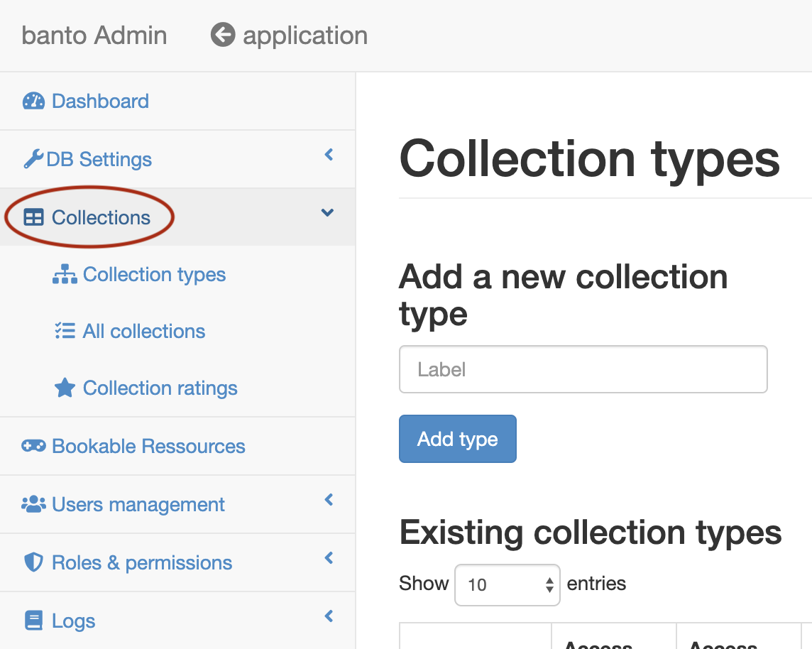Select the DB Settings wrench icon

34,159
